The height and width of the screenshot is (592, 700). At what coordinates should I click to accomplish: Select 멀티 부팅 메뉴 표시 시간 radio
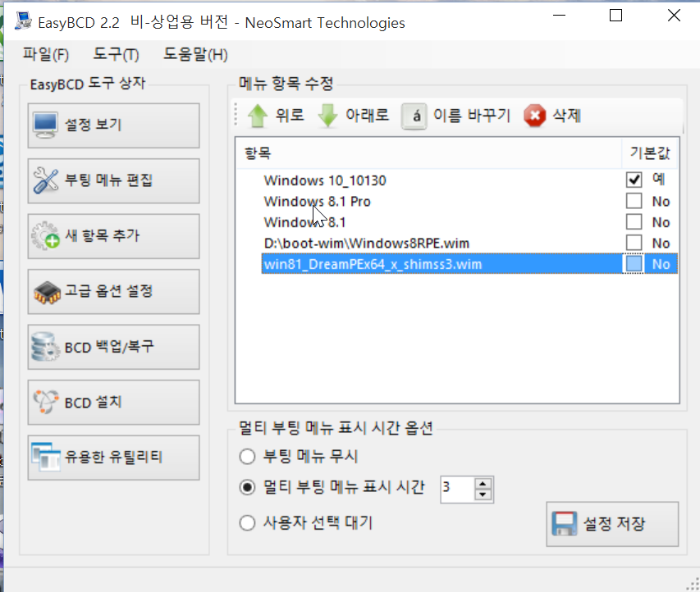247,487
